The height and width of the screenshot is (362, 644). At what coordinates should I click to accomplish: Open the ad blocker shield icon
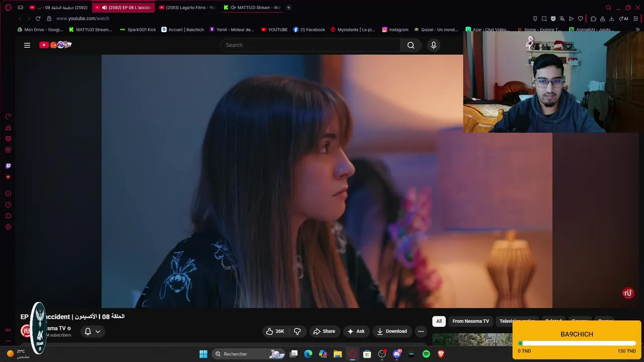pyautogui.click(x=553, y=19)
